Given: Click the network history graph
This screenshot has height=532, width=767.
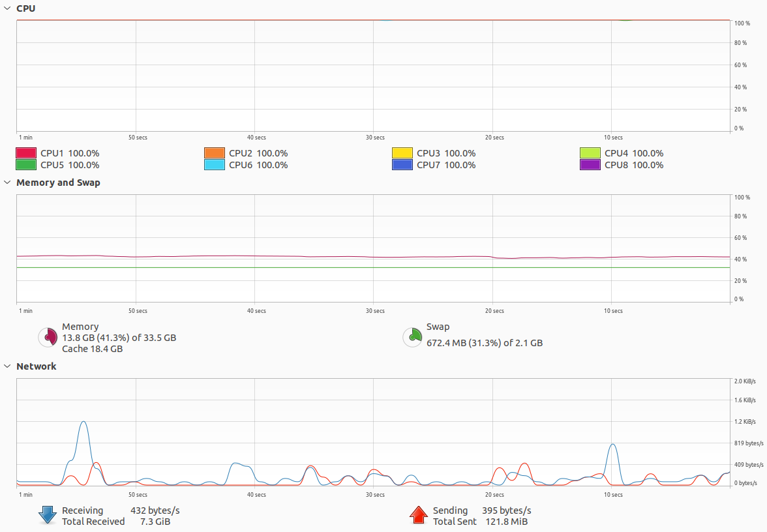Looking at the screenshot, I should point(373,432).
